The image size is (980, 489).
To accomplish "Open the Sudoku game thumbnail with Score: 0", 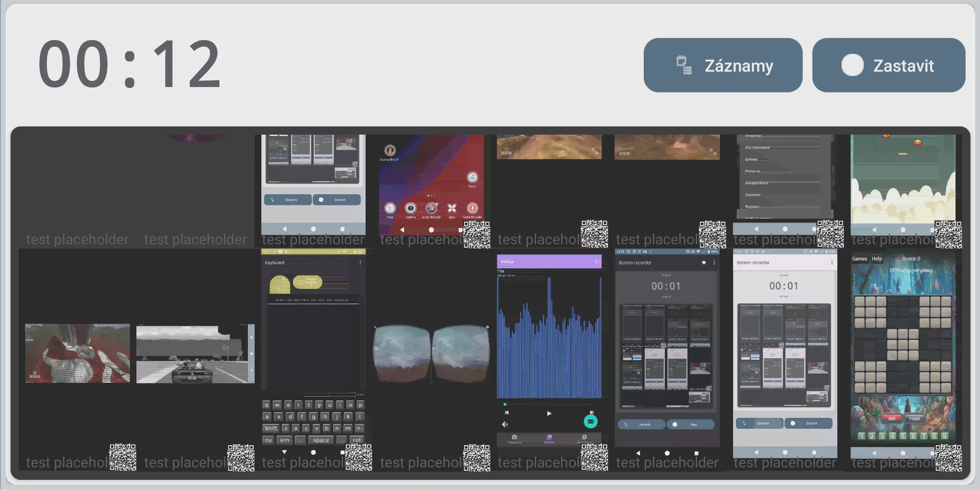I will 903,352.
